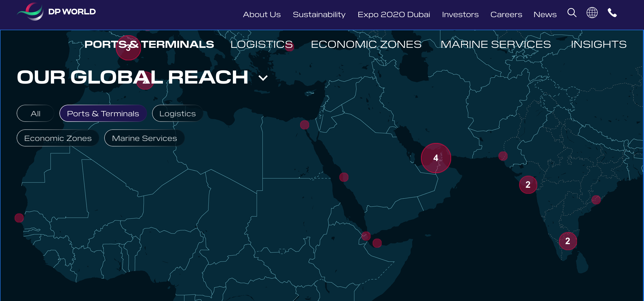
Task: Open Expo 2020 Dubai link
Action: (x=394, y=15)
